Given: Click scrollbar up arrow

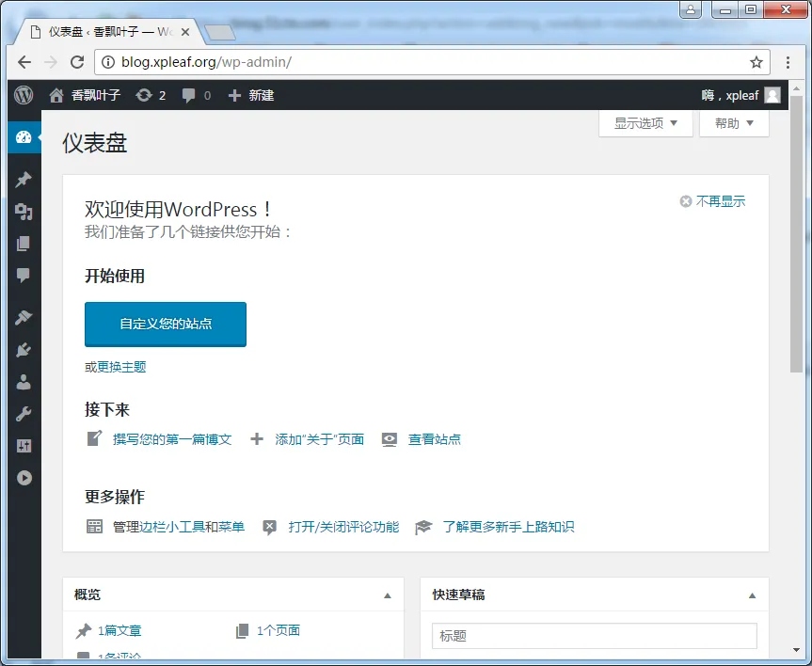Looking at the screenshot, I should (796, 88).
